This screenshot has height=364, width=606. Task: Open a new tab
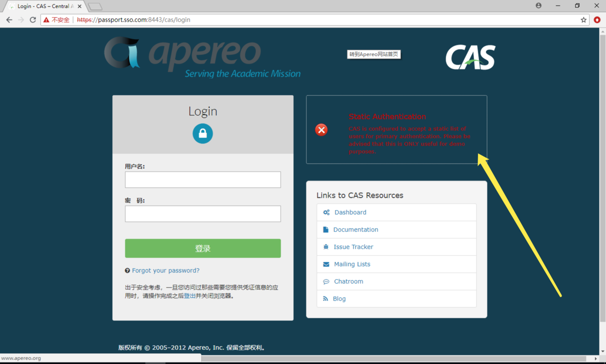tap(95, 7)
